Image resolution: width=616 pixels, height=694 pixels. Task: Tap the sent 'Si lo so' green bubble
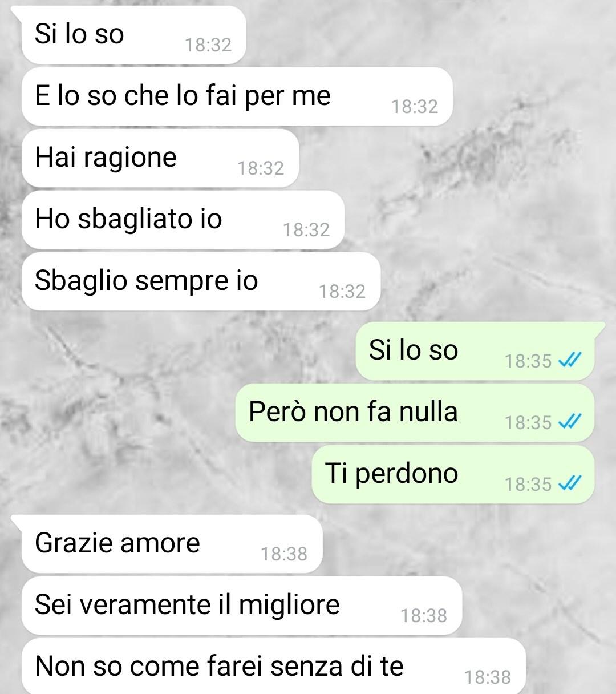tap(475, 351)
